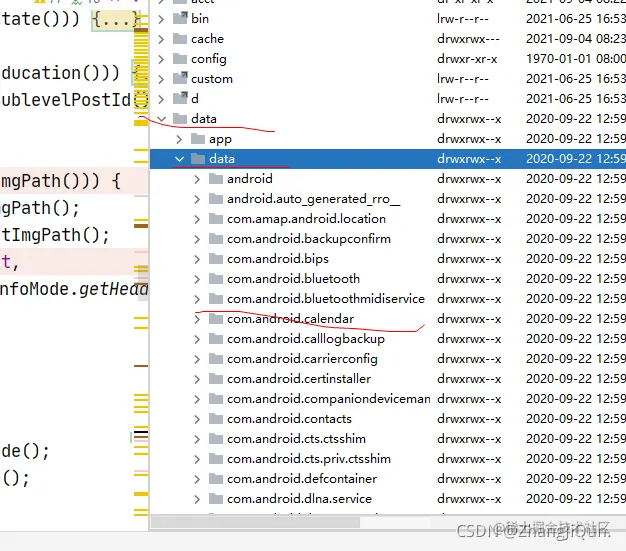Image resolution: width=626 pixels, height=551 pixels.
Task: Click com.android.bluetoothmidiservice folder icon
Action: tap(216, 298)
